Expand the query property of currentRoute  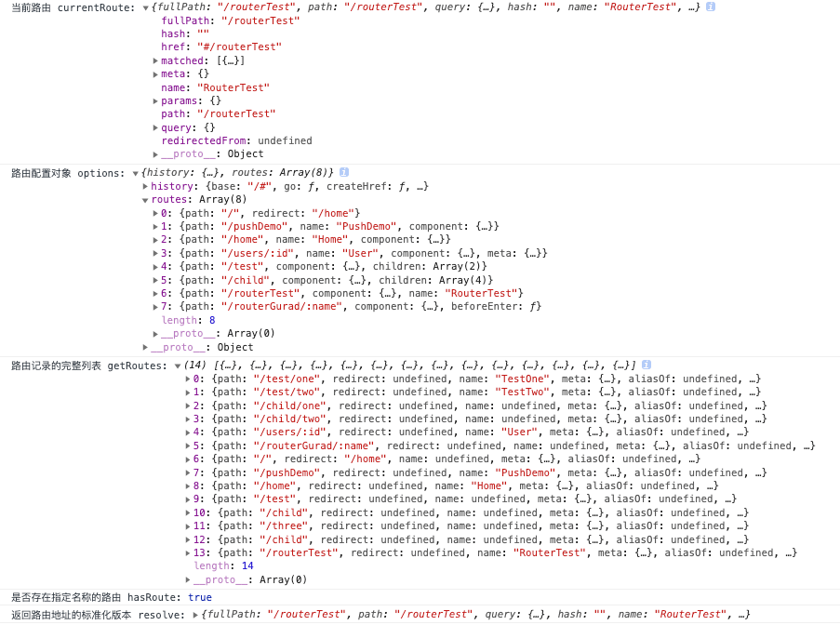click(155, 128)
